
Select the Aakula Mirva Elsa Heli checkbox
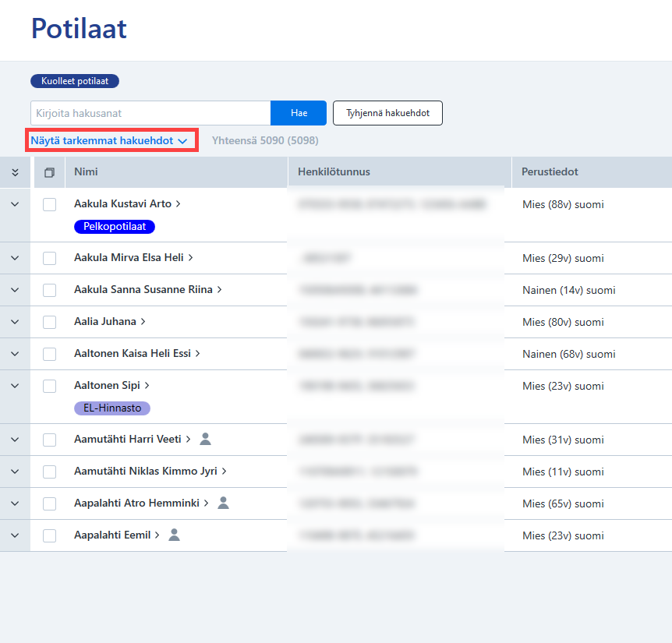click(x=49, y=258)
